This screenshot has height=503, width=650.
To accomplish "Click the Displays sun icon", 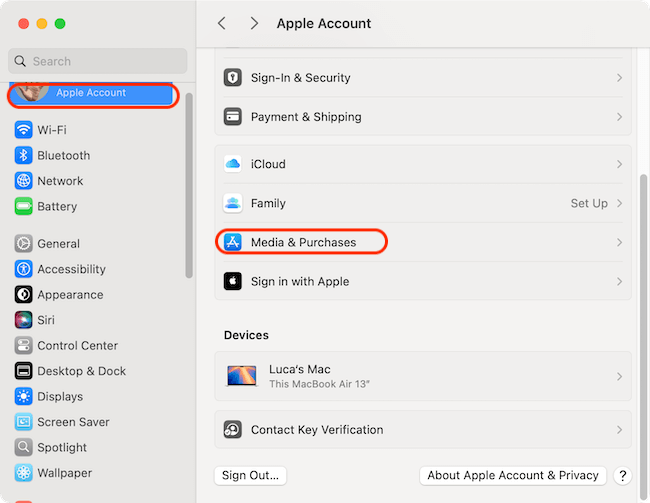I will [x=24, y=396].
